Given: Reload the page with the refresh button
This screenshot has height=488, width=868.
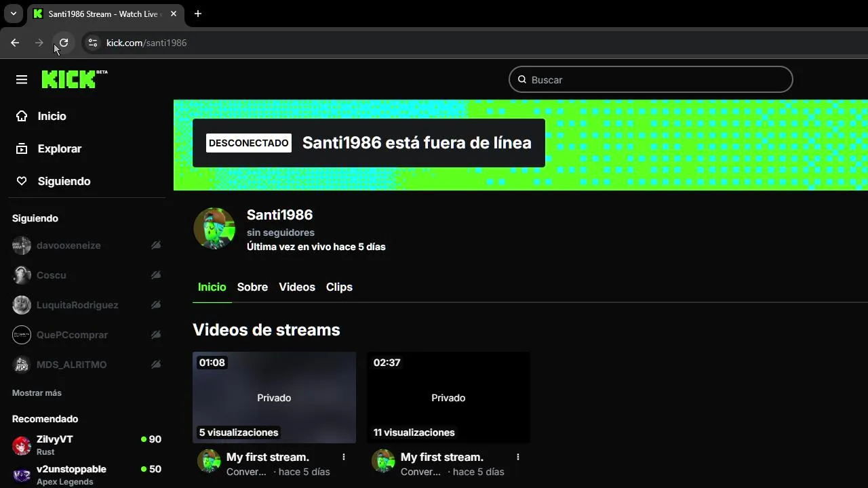Looking at the screenshot, I should click(64, 43).
